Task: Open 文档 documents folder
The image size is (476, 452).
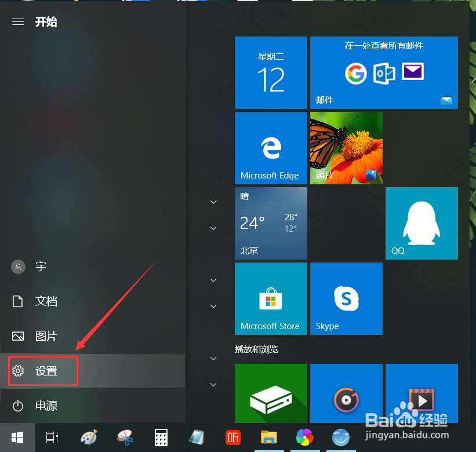Action: 93,301
